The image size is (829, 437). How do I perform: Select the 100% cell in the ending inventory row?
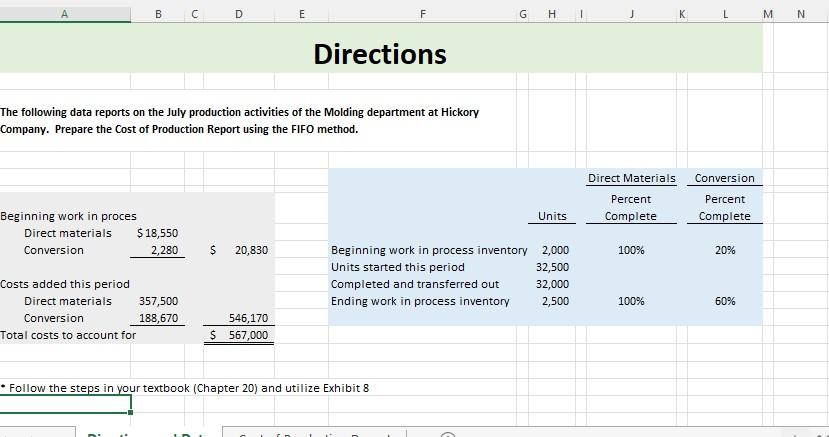pos(631,301)
